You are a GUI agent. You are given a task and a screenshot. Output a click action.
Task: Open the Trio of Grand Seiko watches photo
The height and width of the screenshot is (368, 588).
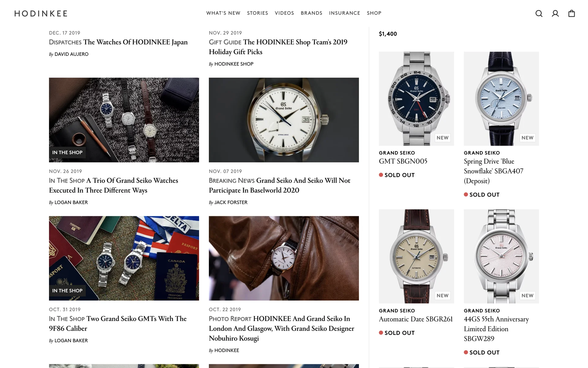(124, 120)
